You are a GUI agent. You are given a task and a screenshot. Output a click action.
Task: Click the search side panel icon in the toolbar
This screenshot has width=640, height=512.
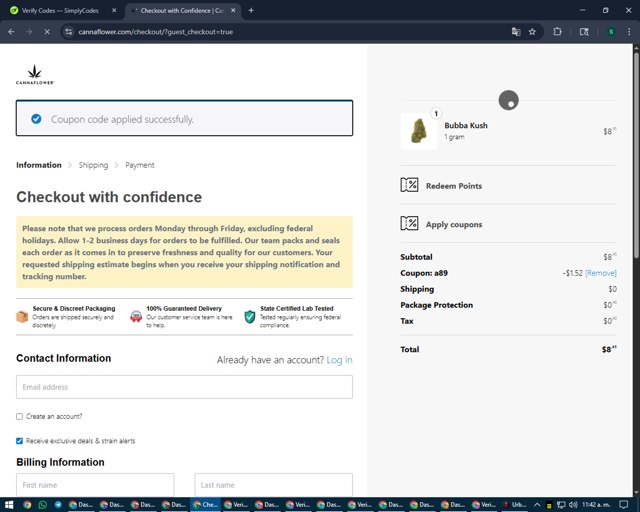point(584,31)
